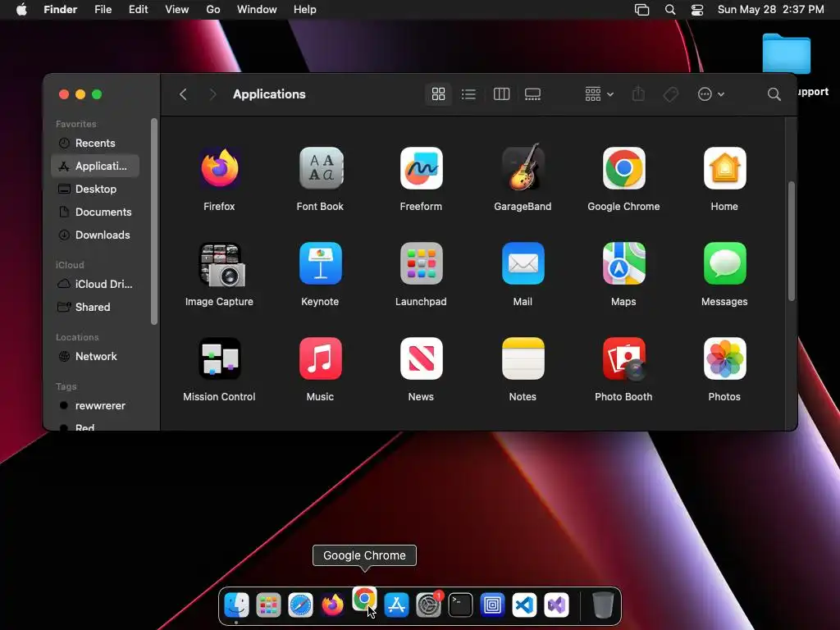Click the Finder icon in Dock
This screenshot has height=630, width=840.
(x=236, y=605)
